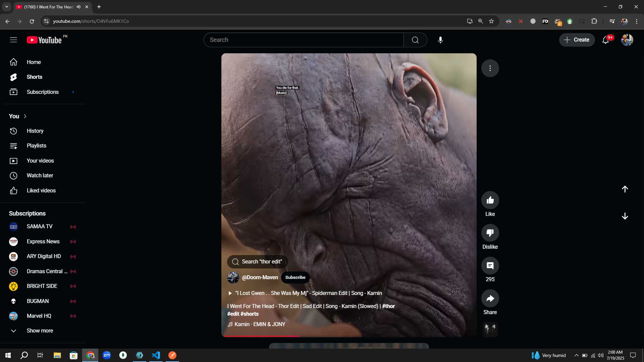The width and height of the screenshot is (644, 362).
Task: Go to previous Short with up arrow
Action: pyautogui.click(x=625, y=189)
